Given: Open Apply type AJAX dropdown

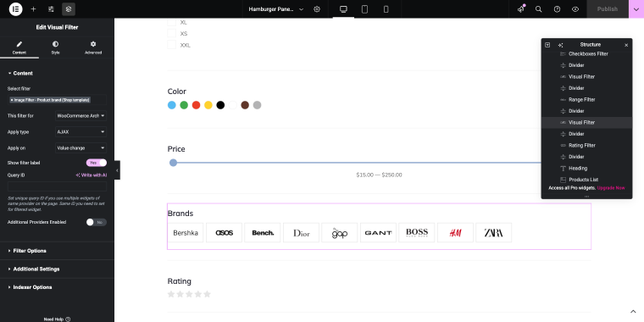Looking at the screenshot, I should pyautogui.click(x=80, y=132).
